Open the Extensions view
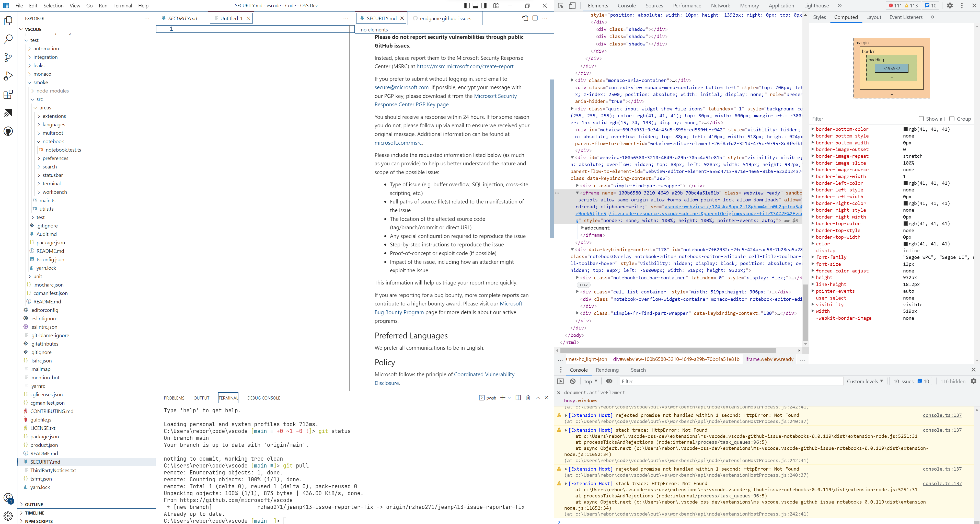This screenshot has height=524, width=980. click(x=8, y=94)
